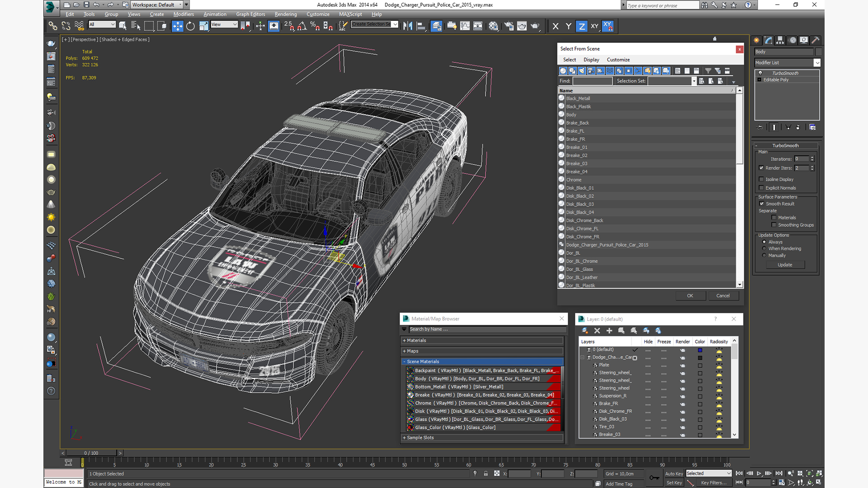Open the MAXScript menu
The width and height of the screenshot is (868, 488).
pyautogui.click(x=350, y=14)
